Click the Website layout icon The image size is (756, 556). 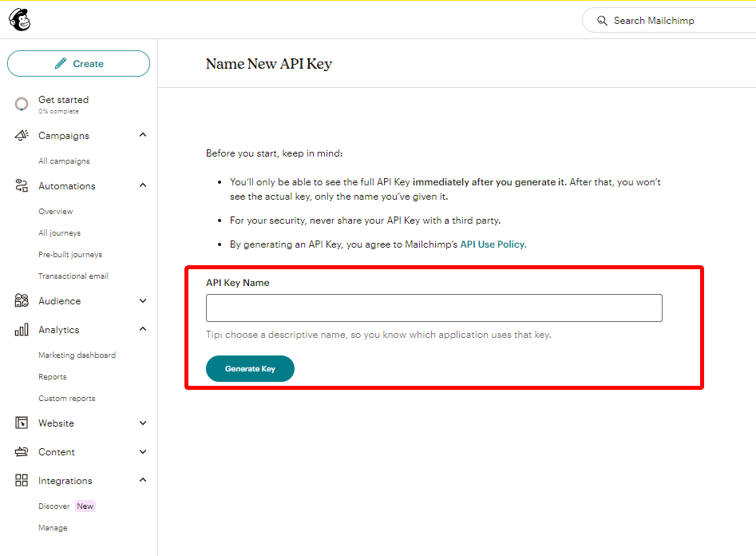(x=22, y=423)
